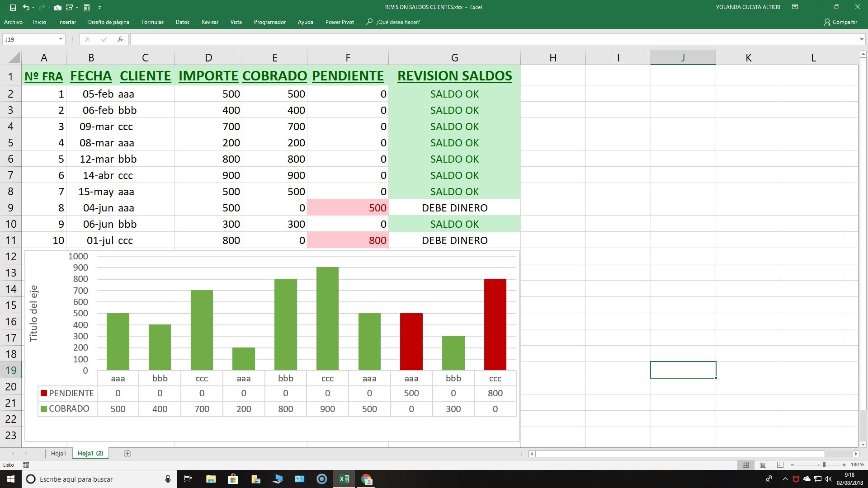868x488 pixels.
Task: Click the macro record icon in status bar
Action: pos(26,465)
